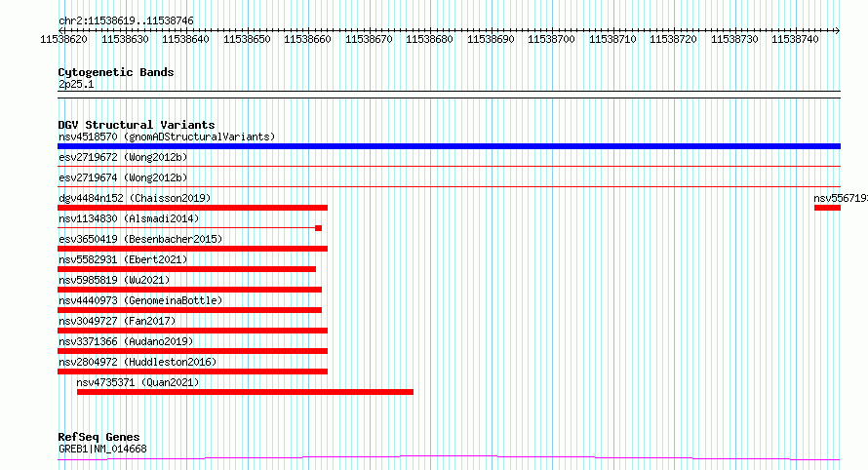Click ruler position 11538710

(x=612, y=39)
